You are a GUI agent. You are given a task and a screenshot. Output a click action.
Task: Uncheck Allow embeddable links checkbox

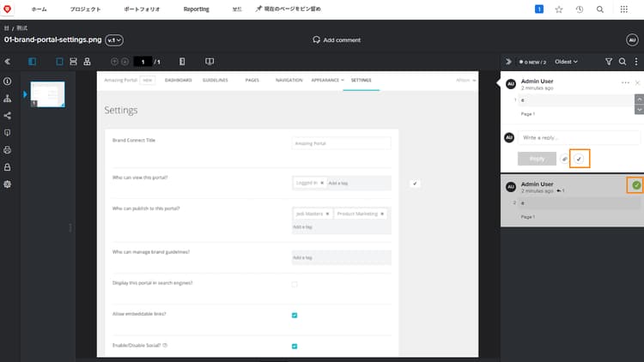[x=295, y=315]
